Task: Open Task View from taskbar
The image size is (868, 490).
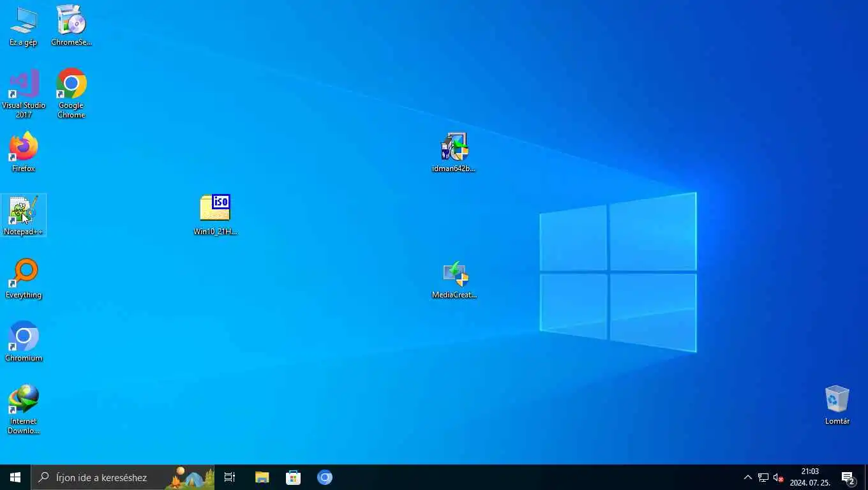Action: 230,477
